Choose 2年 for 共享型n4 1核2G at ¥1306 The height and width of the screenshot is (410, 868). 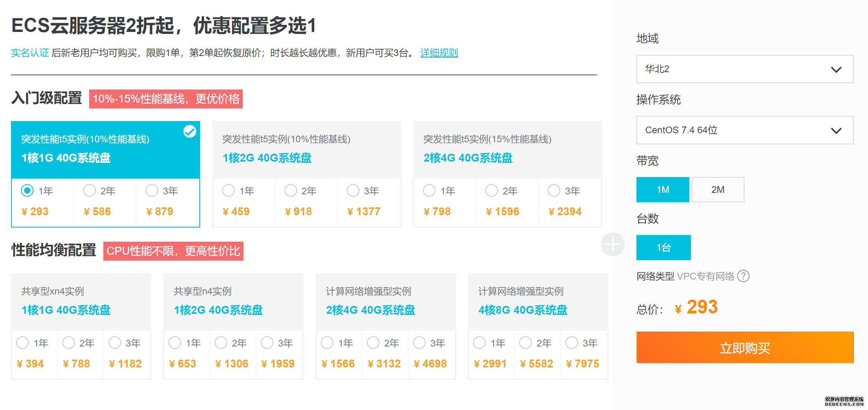[221, 343]
